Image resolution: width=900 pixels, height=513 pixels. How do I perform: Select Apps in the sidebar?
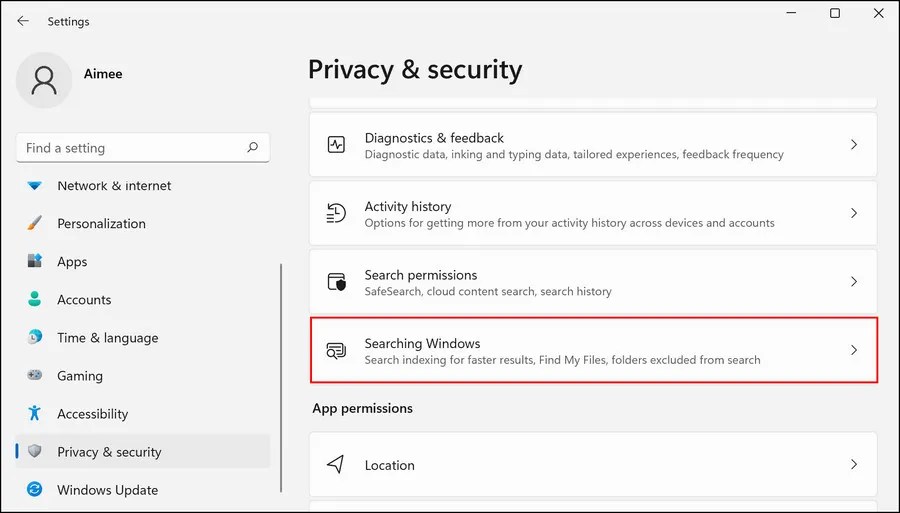(x=143, y=261)
